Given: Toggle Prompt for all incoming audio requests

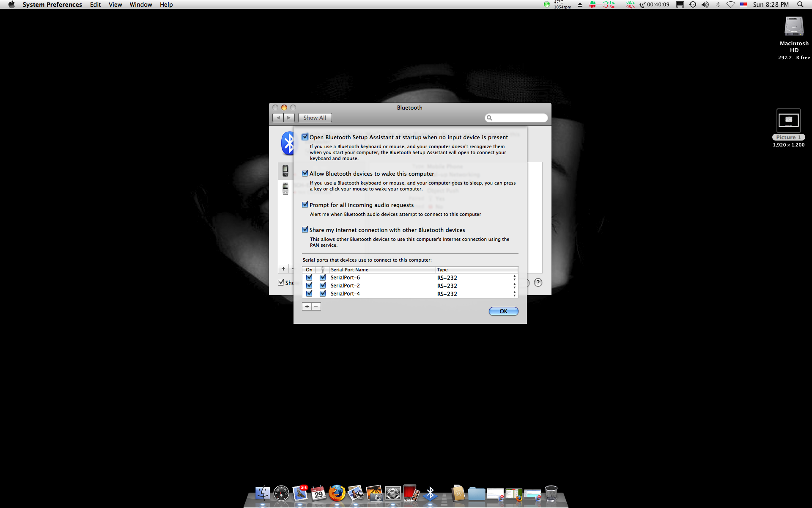Looking at the screenshot, I should tap(305, 205).
